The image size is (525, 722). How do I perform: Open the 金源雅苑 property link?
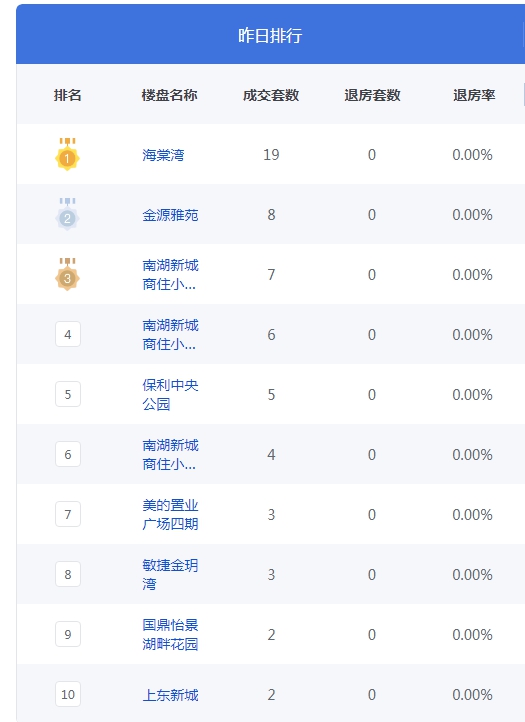[x=170, y=215]
